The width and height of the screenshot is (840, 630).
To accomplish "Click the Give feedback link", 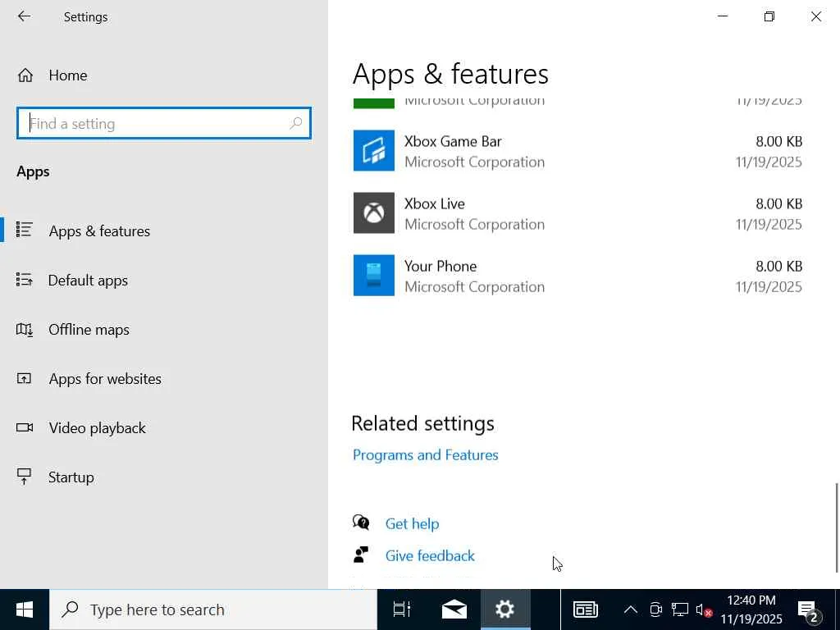I will click(x=430, y=556).
